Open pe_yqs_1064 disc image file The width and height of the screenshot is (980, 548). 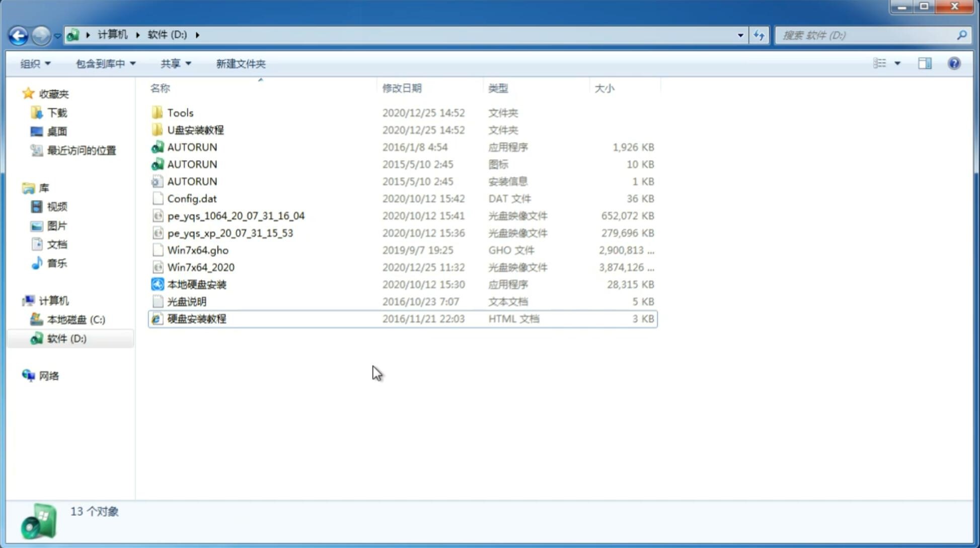(x=236, y=216)
